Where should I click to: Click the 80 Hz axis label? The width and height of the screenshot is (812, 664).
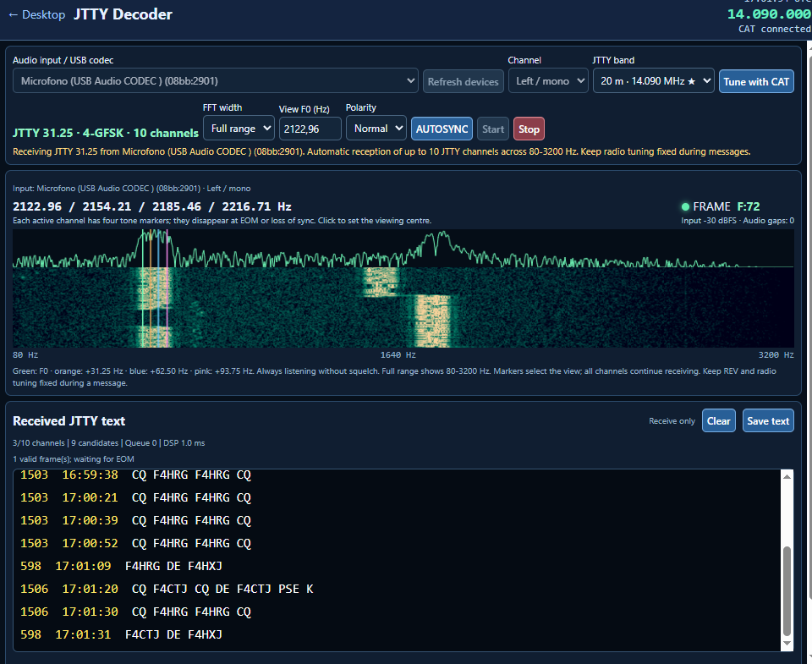coord(25,354)
